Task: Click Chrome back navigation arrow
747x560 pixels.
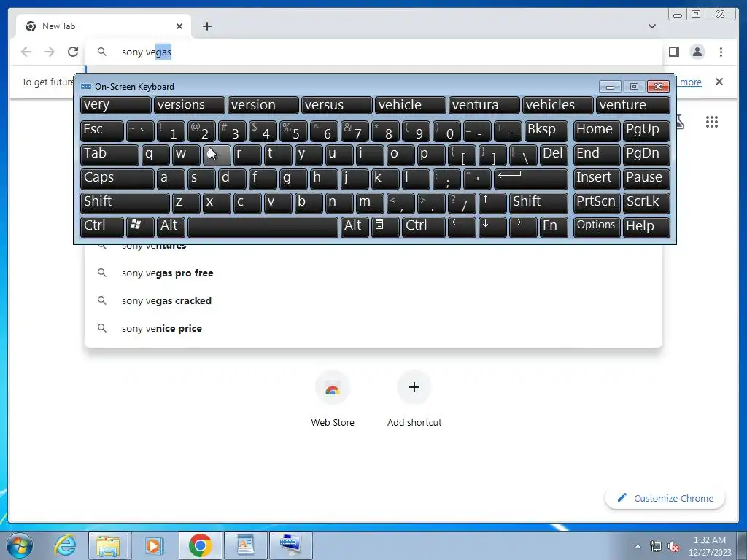Action: (26, 52)
